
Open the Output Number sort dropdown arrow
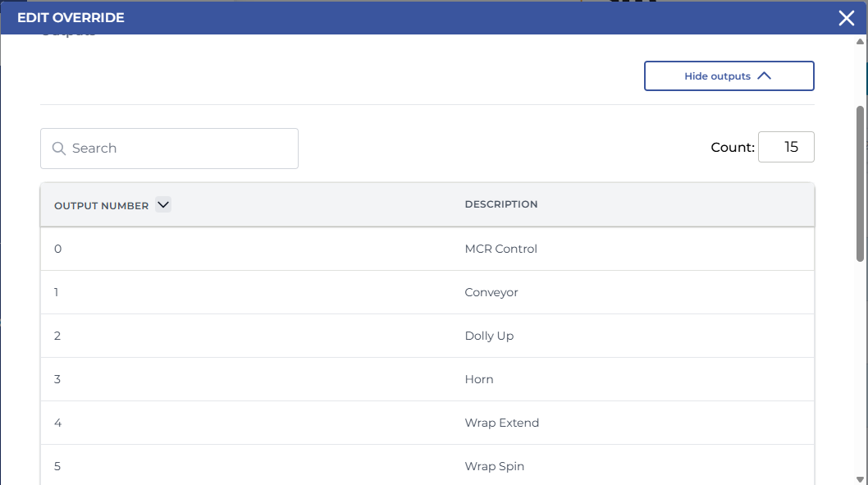(162, 205)
